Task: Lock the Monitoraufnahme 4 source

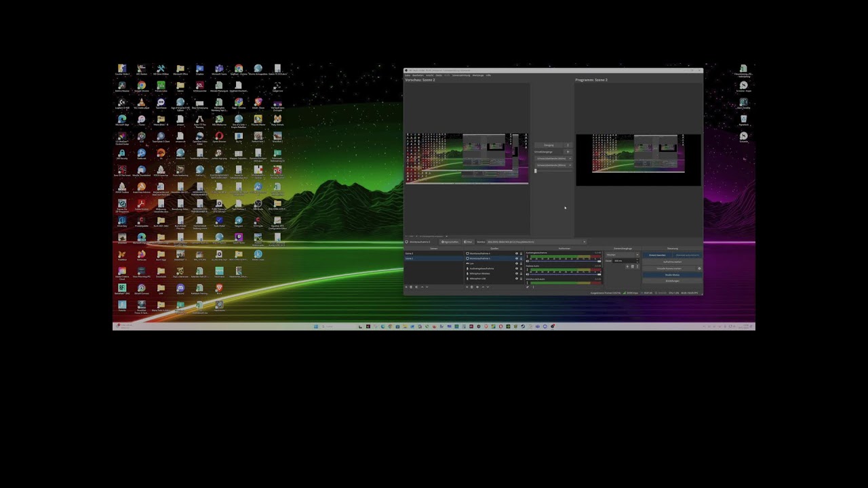Action: pos(521,253)
